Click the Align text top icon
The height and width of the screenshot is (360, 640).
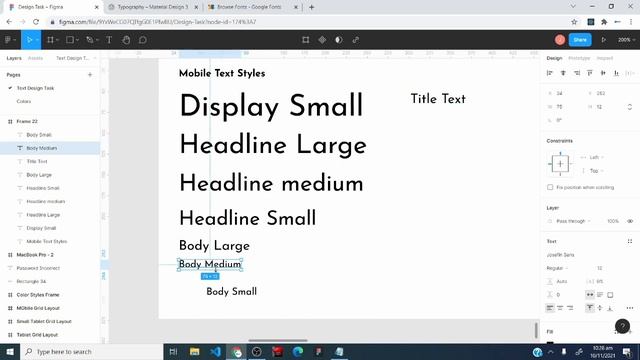pos(590,308)
